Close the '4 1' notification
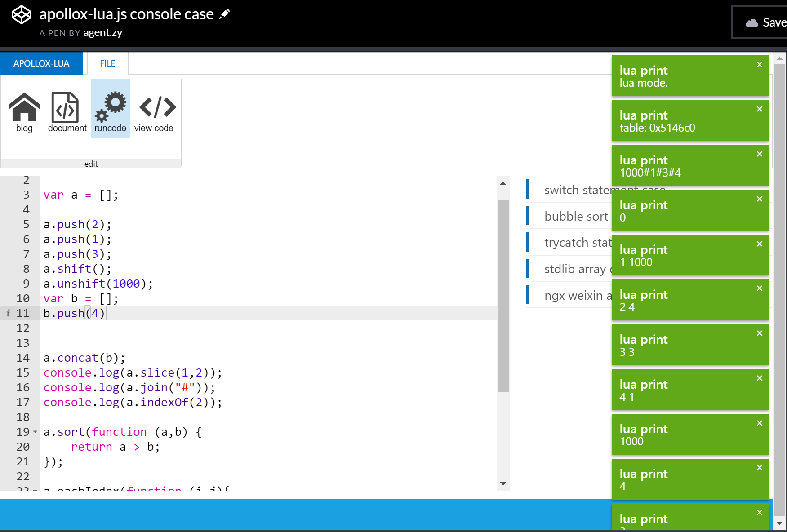This screenshot has width=787, height=532. [x=760, y=378]
